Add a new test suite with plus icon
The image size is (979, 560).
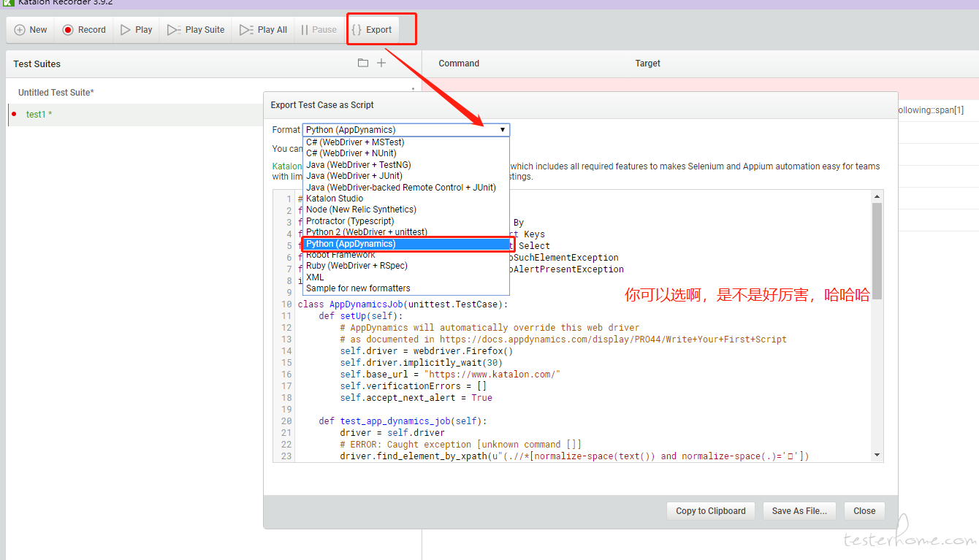pos(381,64)
